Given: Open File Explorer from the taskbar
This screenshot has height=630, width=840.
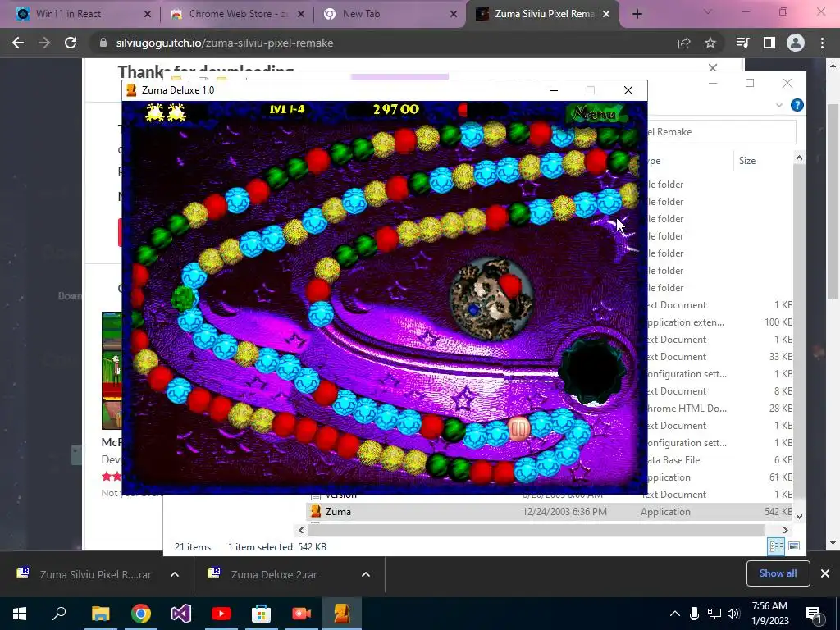Looking at the screenshot, I should (100, 614).
